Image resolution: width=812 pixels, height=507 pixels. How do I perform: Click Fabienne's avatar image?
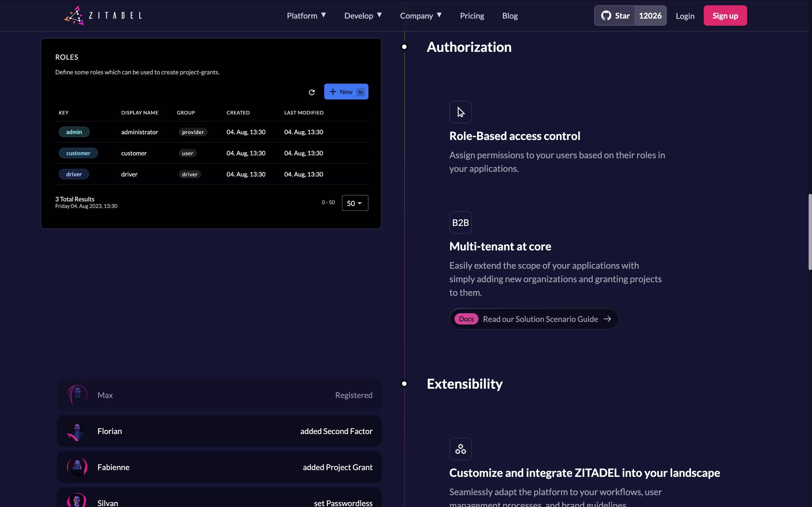77,467
